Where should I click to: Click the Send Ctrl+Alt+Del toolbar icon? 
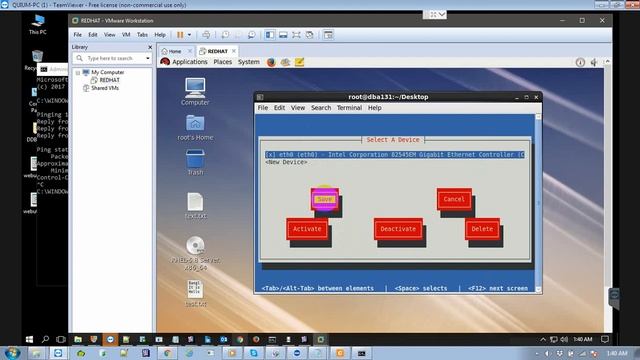point(206,35)
